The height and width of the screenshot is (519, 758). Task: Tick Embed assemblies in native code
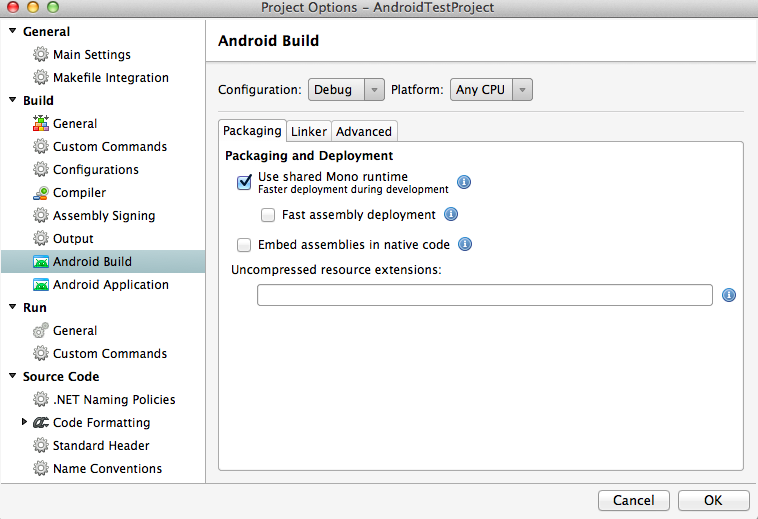tap(244, 245)
